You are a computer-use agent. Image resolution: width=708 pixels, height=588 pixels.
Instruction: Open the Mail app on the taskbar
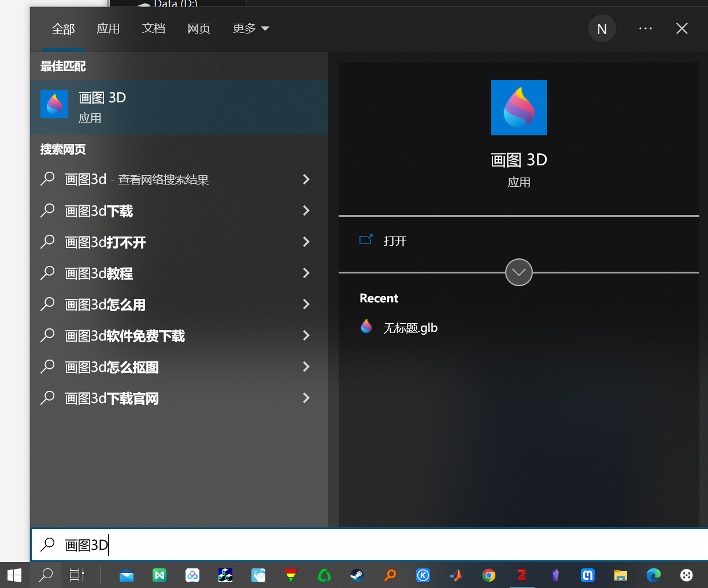(127, 575)
